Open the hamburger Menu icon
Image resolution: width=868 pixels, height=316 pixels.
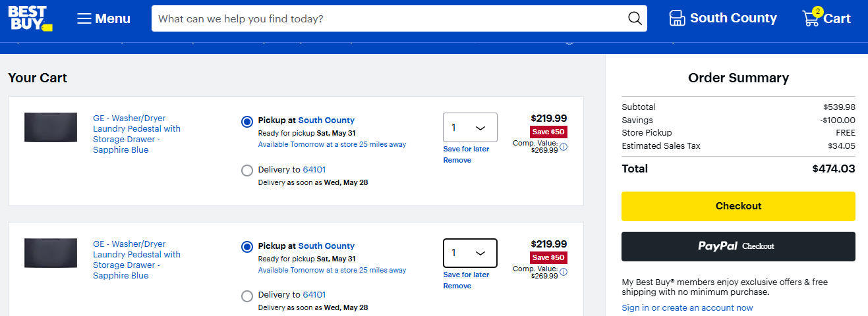coord(84,18)
